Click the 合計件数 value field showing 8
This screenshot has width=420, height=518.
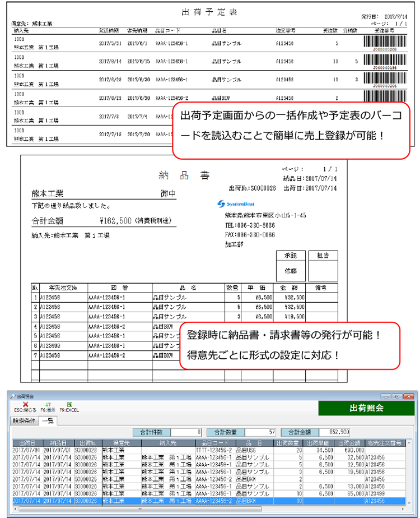point(186,432)
